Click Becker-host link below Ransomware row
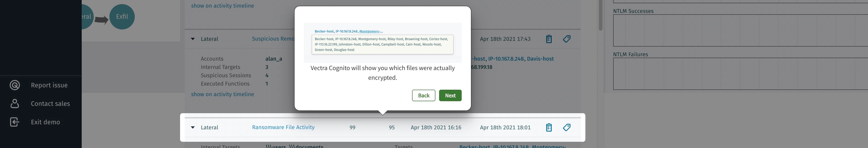 tap(474, 146)
